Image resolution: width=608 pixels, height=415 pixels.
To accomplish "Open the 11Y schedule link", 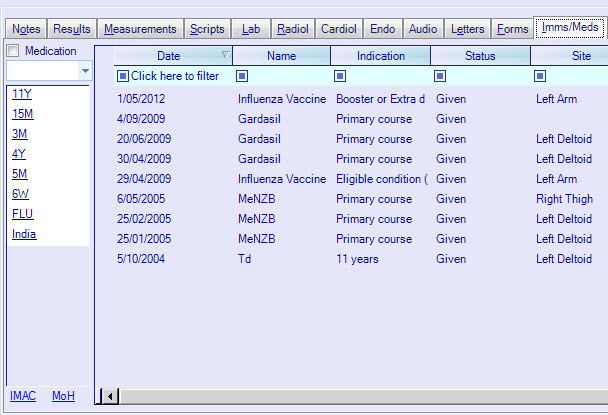I will (22, 94).
